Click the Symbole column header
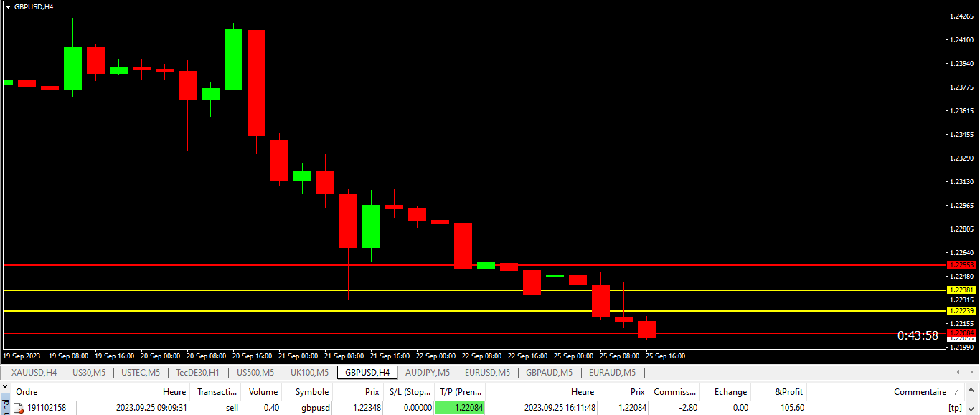Screen dimensions: 980x415 point(311,392)
